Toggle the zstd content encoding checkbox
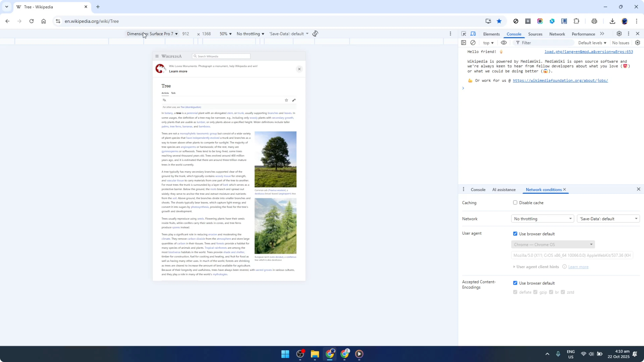Viewport: 644px width, 362px height. pyautogui.click(x=563, y=292)
